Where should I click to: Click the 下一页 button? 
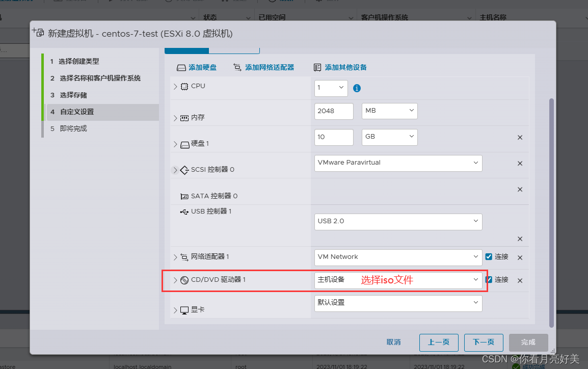[x=483, y=342]
